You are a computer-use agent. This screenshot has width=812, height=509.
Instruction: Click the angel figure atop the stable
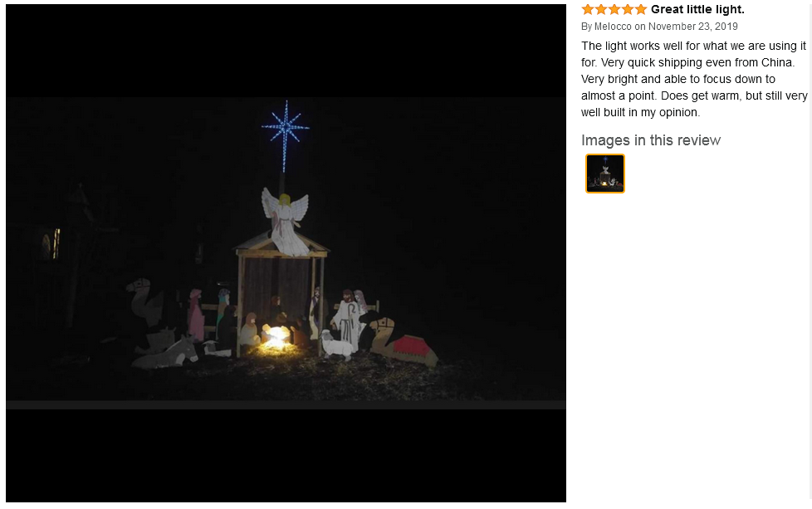coord(285,222)
